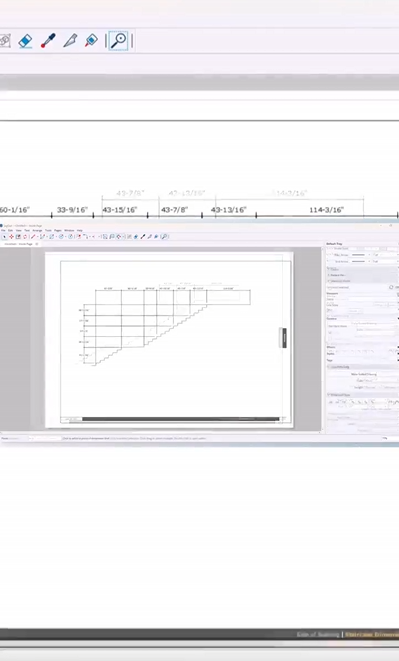Click the black 114-3/16" dimension label
The height and width of the screenshot is (661, 399).
point(326,210)
